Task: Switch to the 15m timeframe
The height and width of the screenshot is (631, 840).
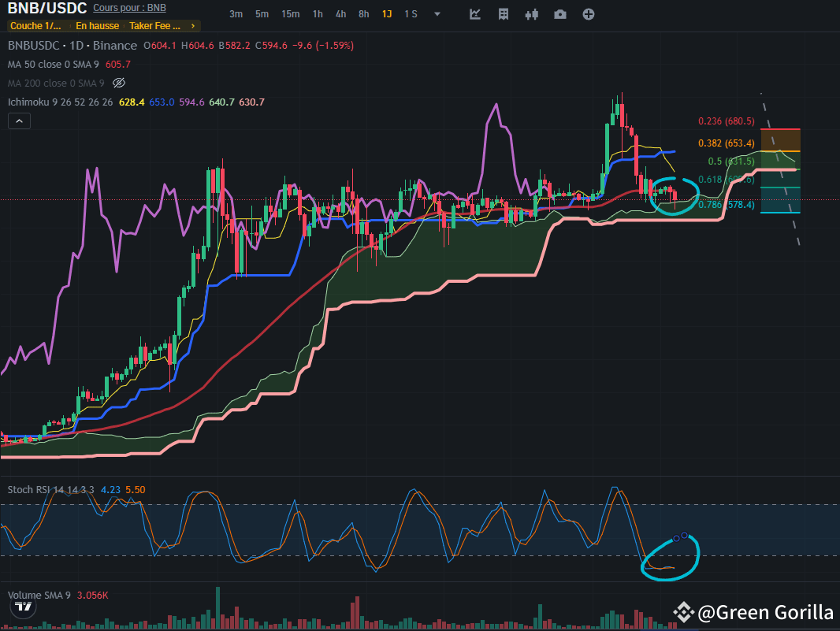Action: [x=290, y=14]
